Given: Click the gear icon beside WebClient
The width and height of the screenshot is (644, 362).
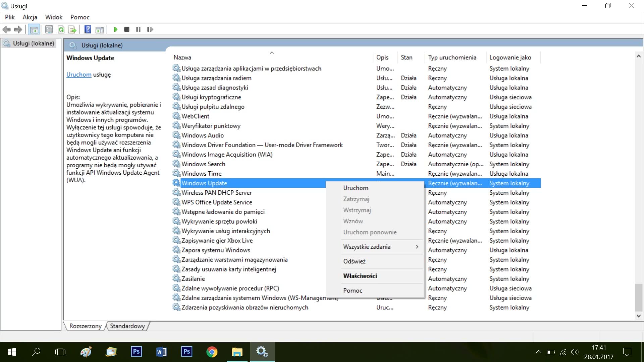Looking at the screenshot, I should click(x=176, y=116).
